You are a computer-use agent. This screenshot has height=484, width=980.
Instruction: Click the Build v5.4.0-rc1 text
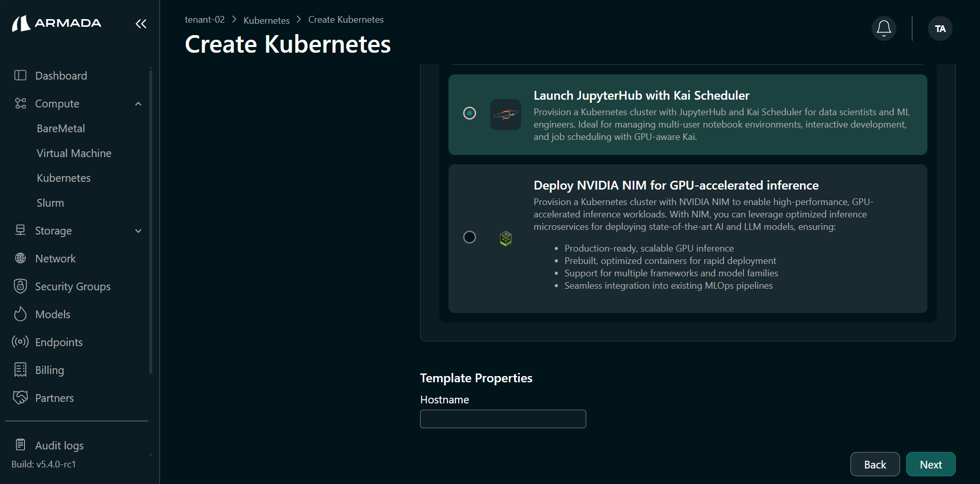[44, 464]
